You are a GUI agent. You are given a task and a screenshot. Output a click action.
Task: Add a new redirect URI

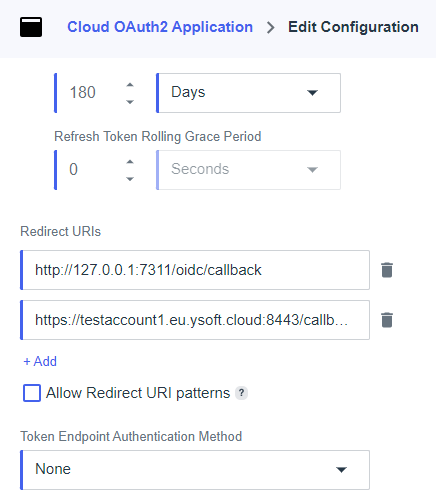pos(40,361)
